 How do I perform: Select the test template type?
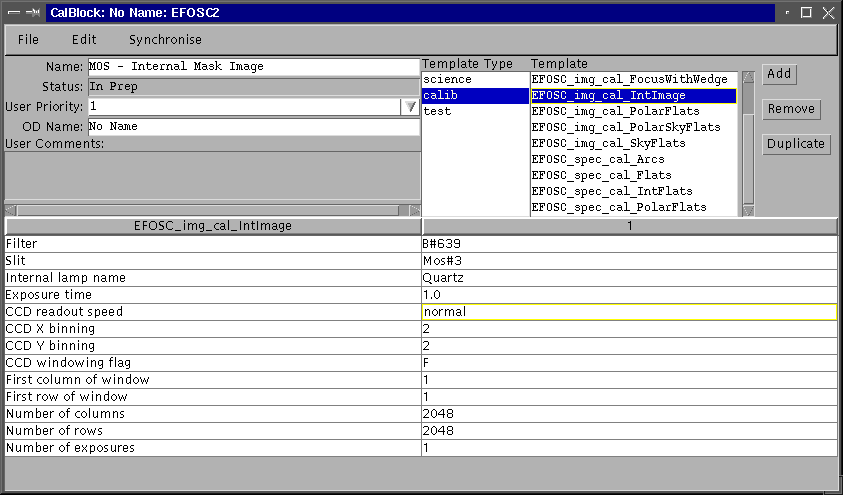tap(475, 111)
